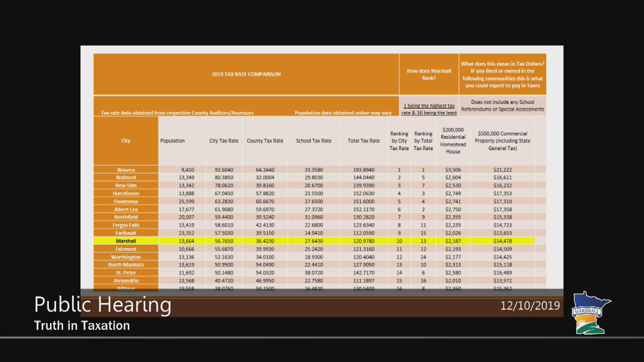Image resolution: width=644 pixels, height=362 pixels.
Task: Select the County Tax Rate column header
Action: (265, 141)
